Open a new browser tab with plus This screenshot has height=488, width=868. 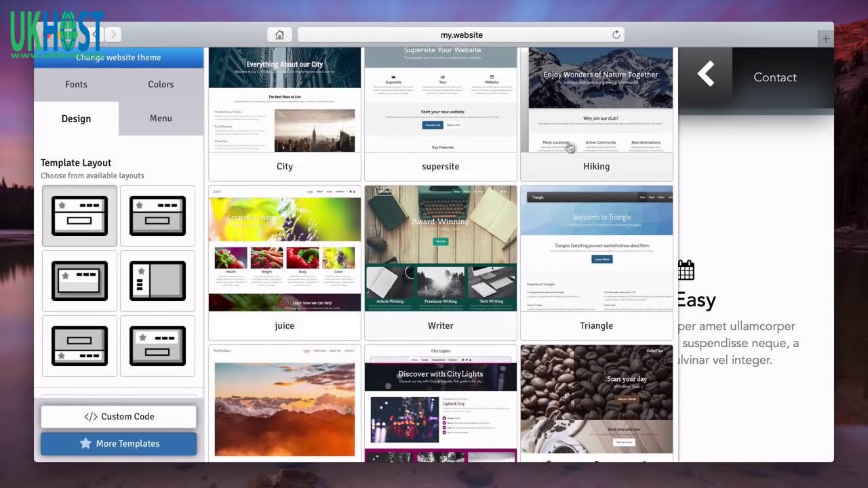(825, 39)
